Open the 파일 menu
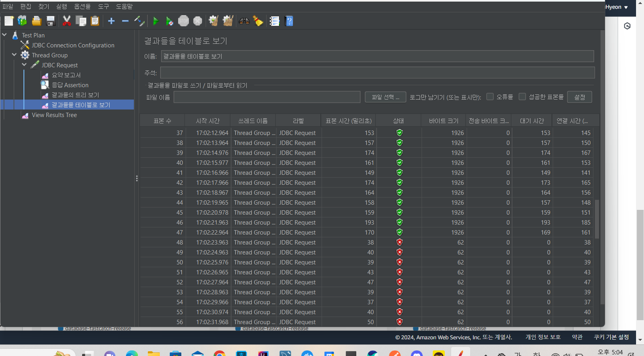644x356 pixels. pyautogui.click(x=8, y=6)
